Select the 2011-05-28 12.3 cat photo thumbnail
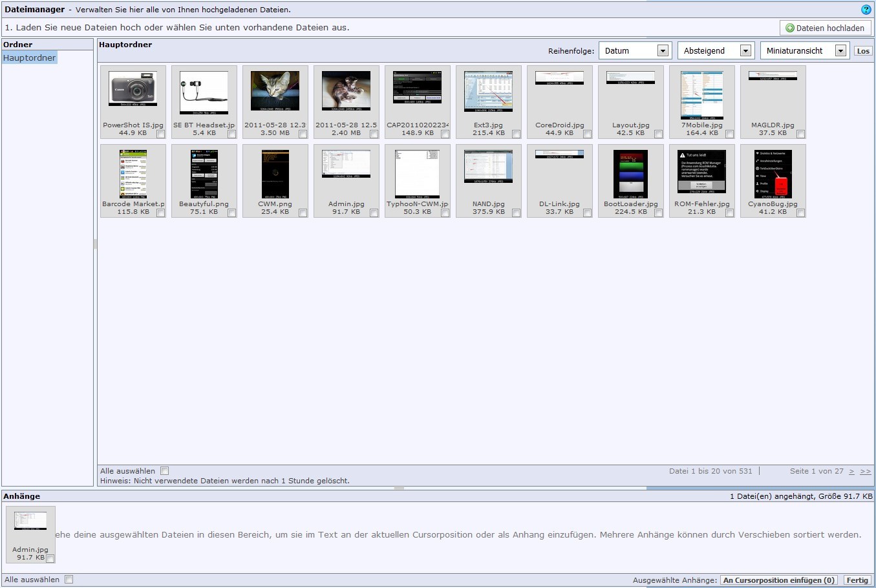The height and width of the screenshot is (588, 876). [x=275, y=91]
